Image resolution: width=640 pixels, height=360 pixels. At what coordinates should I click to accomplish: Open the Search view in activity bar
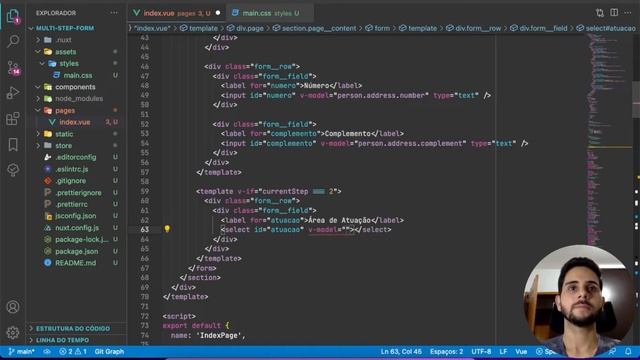13,41
